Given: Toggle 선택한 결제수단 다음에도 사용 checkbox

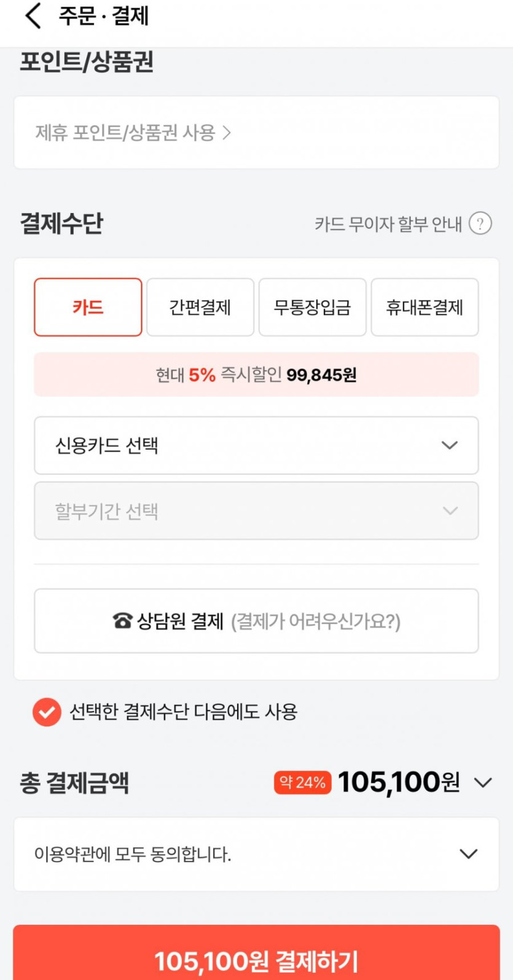Looking at the screenshot, I should pyautogui.click(x=47, y=712).
